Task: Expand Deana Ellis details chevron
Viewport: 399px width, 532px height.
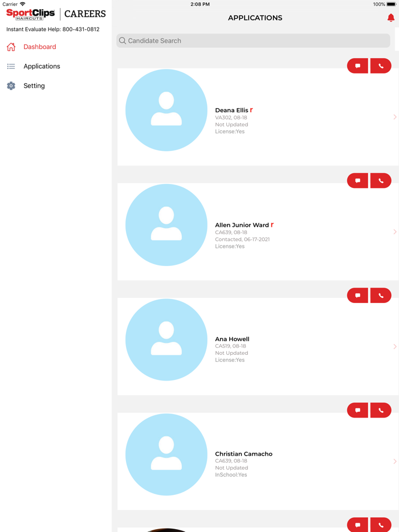Action: 394,117
